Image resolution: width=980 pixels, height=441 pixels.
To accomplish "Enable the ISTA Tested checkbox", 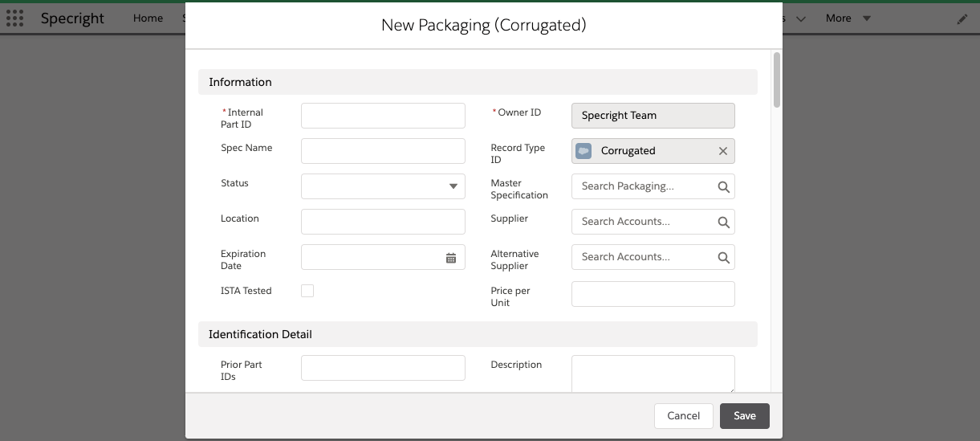I will point(307,291).
